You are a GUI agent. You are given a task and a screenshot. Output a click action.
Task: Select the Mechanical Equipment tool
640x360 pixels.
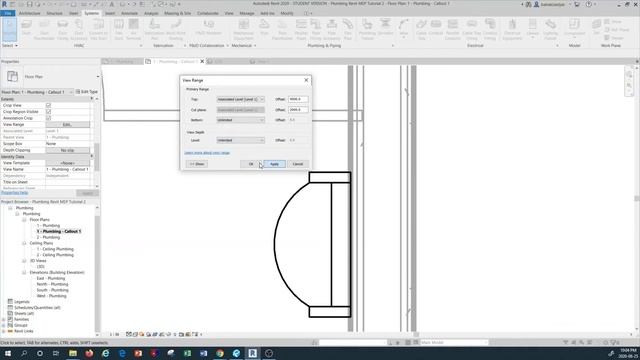click(x=244, y=29)
